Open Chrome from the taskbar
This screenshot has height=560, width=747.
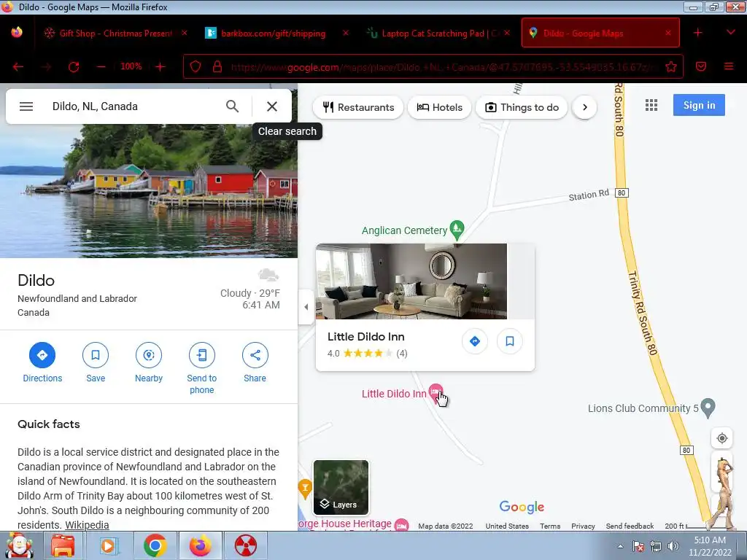tap(155, 545)
